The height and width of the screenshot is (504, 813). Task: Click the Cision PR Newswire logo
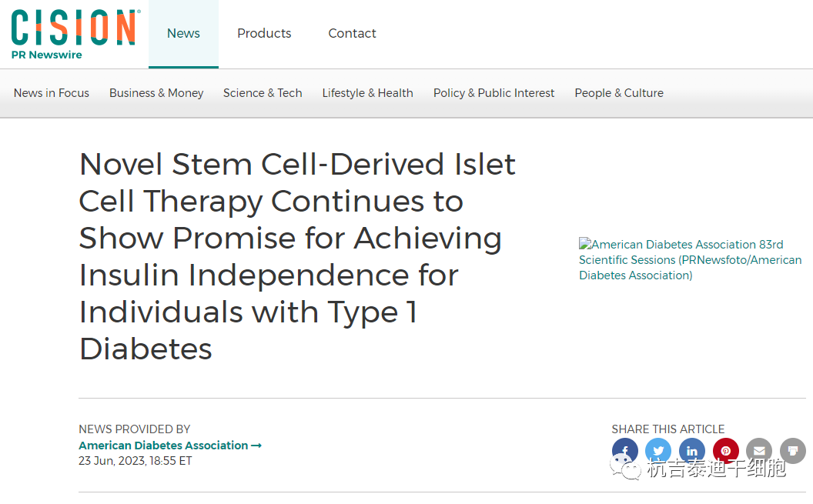click(75, 34)
